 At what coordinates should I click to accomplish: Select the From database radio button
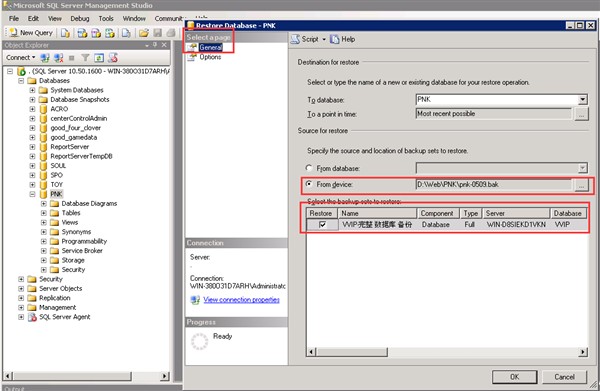309,168
